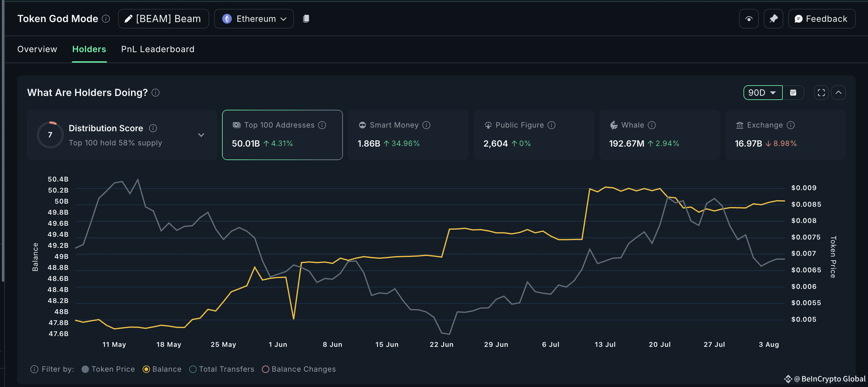Select the Holders tab
The height and width of the screenshot is (387, 868).
(x=89, y=49)
